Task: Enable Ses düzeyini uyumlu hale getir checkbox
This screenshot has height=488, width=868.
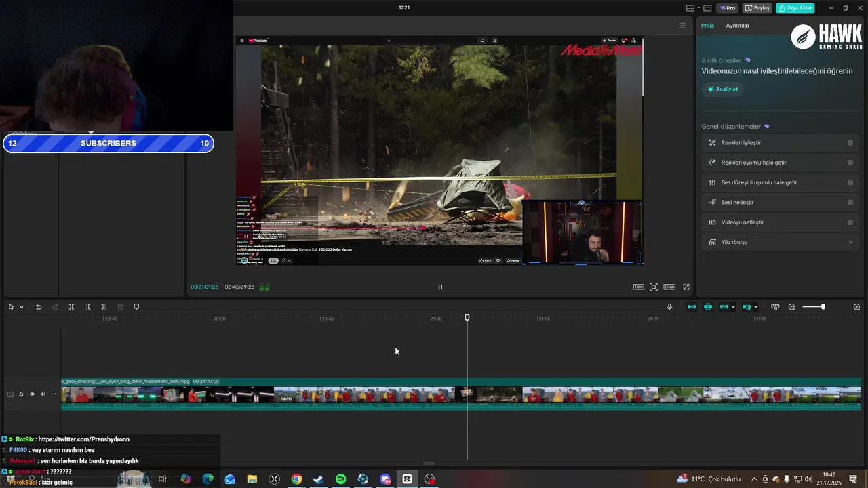Action: pos(850,182)
